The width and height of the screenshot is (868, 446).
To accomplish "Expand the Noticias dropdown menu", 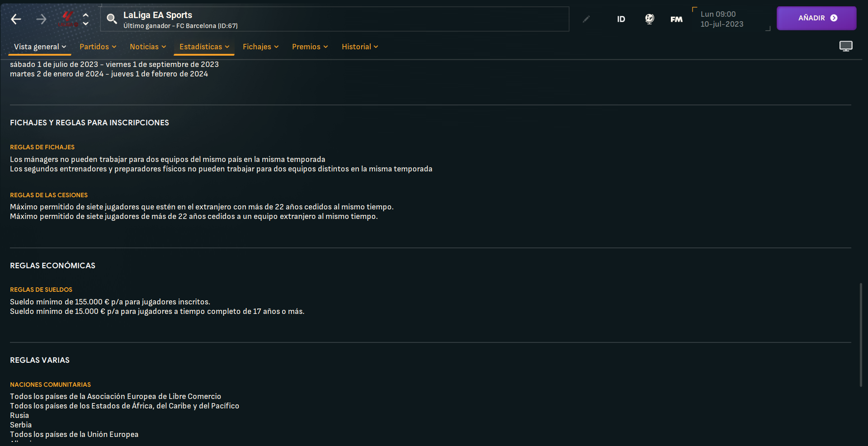I will tap(148, 47).
